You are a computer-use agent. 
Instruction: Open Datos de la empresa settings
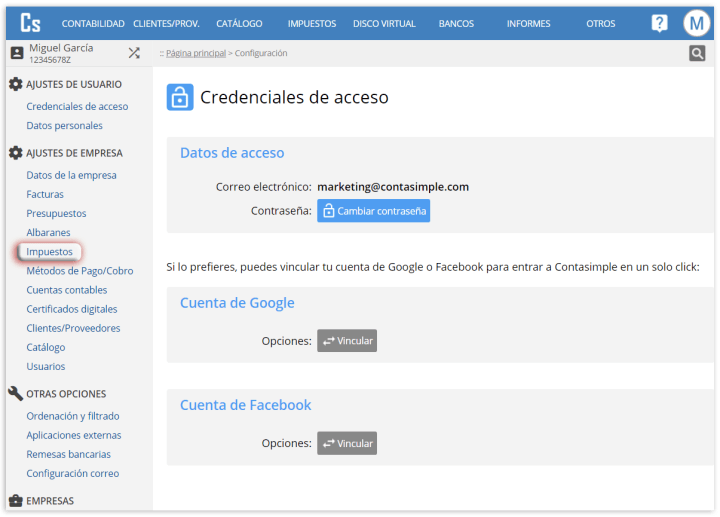[x=71, y=175]
